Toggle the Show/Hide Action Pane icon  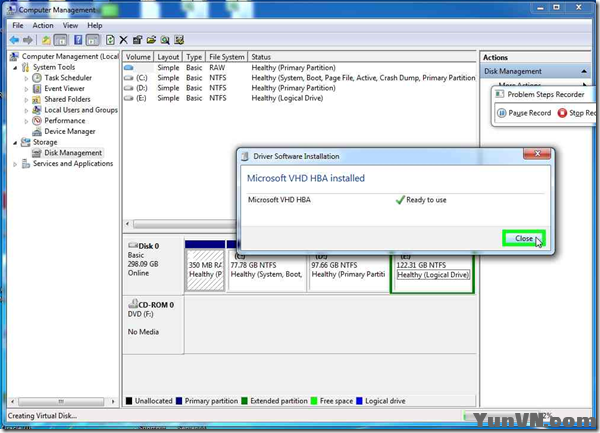93,40
